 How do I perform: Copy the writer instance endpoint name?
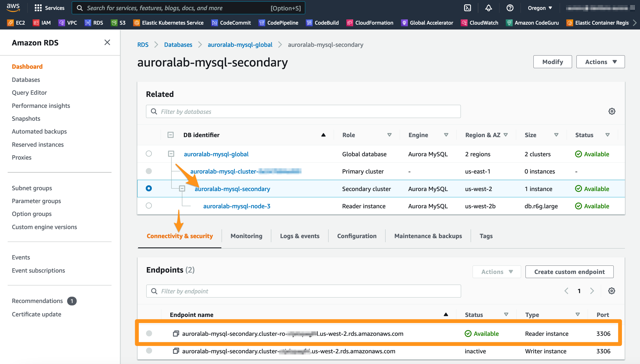tap(176, 351)
